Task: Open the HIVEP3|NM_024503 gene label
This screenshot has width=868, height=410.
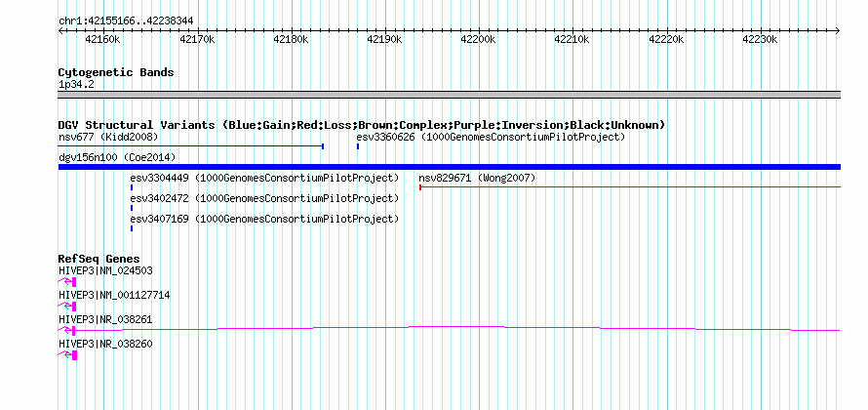Action: 105,270
